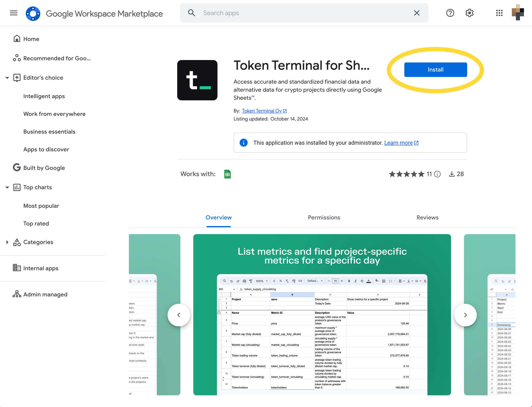Viewport: 532px width, 407px height.
Task: Show next screenshot in carousel
Action: pyautogui.click(x=465, y=315)
